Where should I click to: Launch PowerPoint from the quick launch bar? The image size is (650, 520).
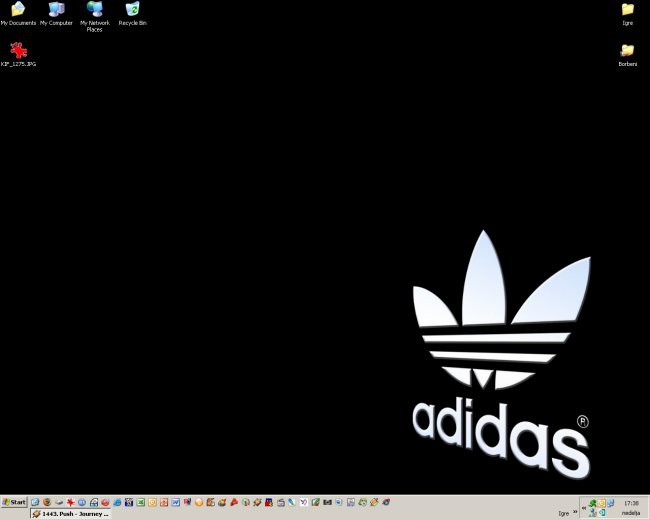[x=164, y=502]
